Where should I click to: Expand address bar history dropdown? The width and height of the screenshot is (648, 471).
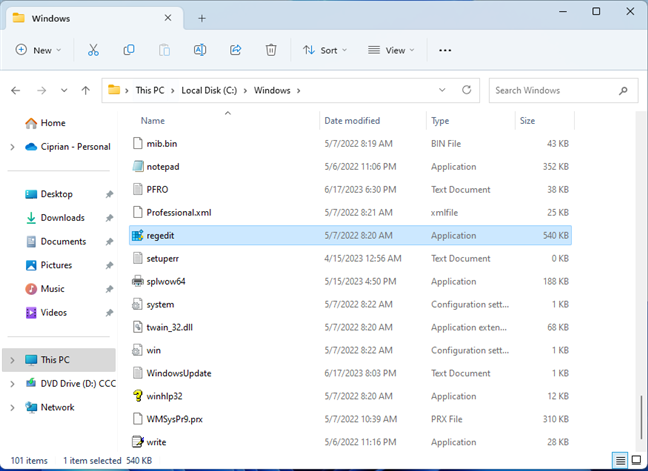click(x=442, y=90)
